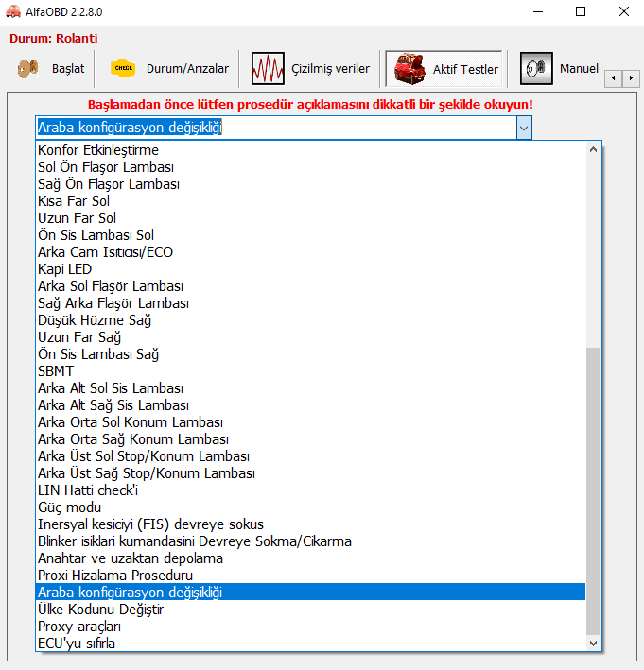Viewport: 644px width, 670px height.
Task: Collapse the procedure dropdown arrow
Action: (524, 129)
